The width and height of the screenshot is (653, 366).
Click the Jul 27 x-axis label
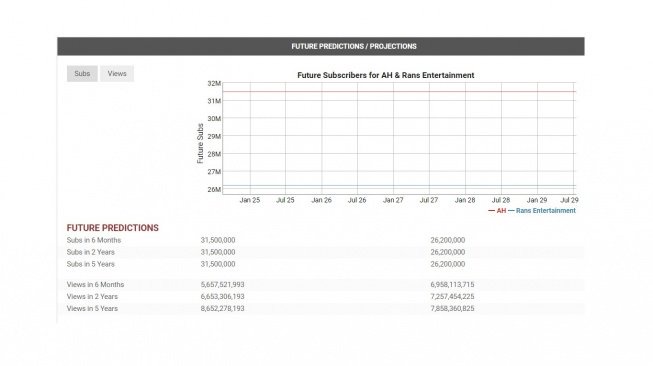[429, 200]
